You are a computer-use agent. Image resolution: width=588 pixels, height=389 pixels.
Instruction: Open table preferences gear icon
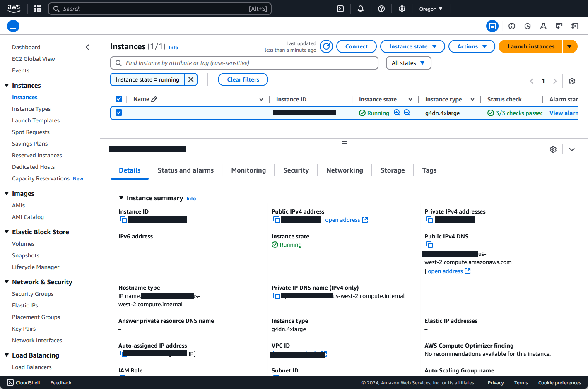click(572, 81)
